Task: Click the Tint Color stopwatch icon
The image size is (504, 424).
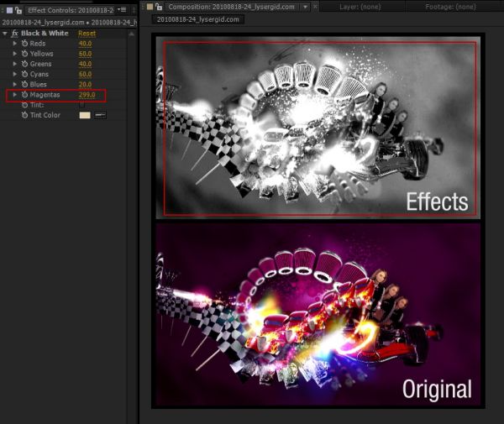Action: pos(24,115)
